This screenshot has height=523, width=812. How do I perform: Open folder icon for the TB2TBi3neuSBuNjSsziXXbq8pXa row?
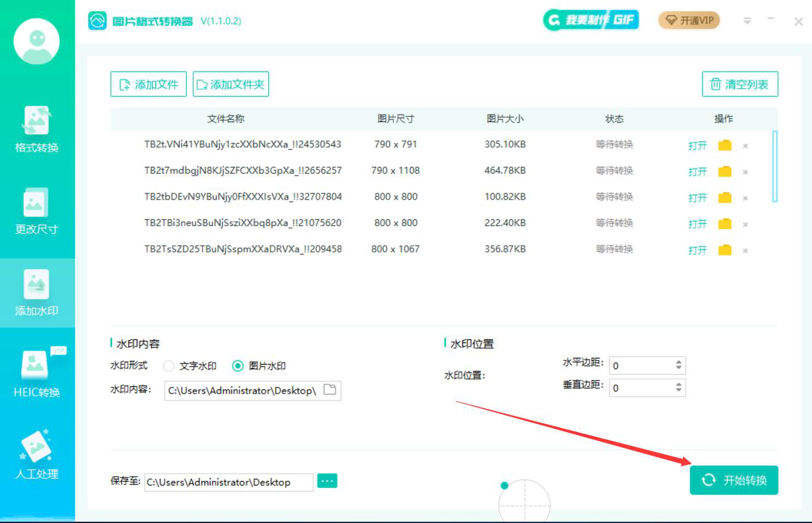click(725, 224)
